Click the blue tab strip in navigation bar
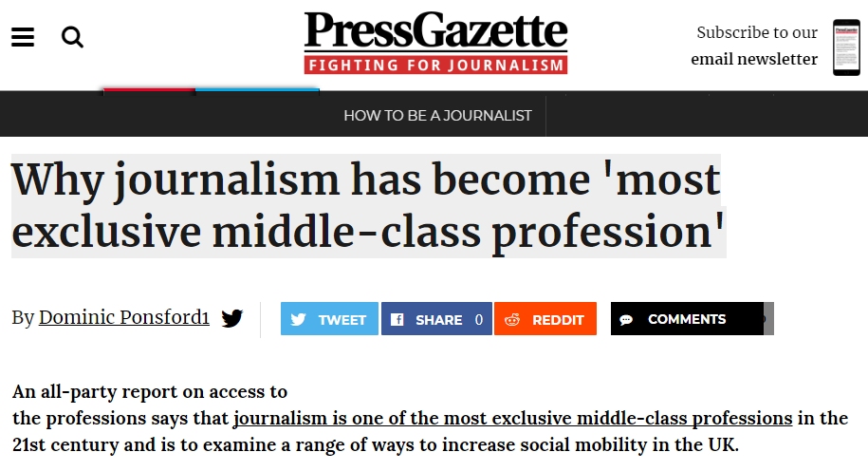 [x=256, y=90]
